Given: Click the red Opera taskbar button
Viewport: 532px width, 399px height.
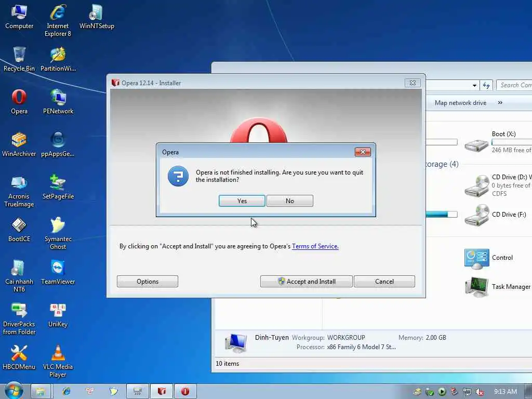Looking at the screenshot, I should [185, 392].
